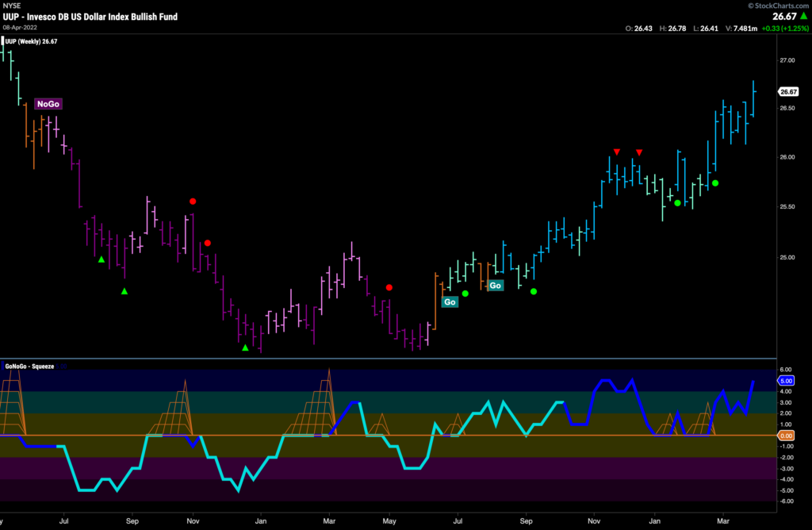Viewport: 812px width, 530px height.
Task: Click the early-August green up triangle
Action: [x=101, y=259]
